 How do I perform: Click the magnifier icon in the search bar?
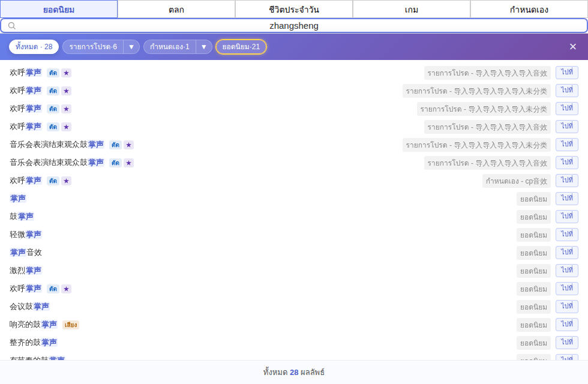coord(12,26)
